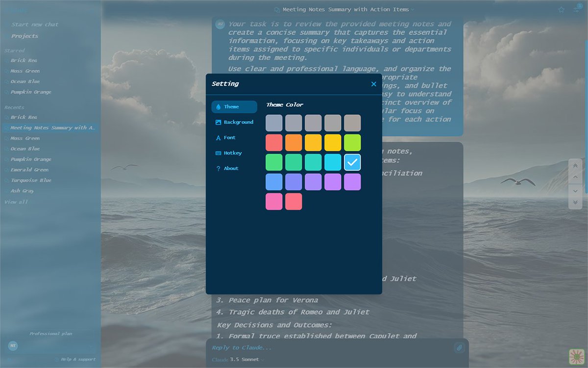The height and width of the screenshot is (368, 588).
Task: Go to previous message with single up arrow
Action: pos(575,178)
